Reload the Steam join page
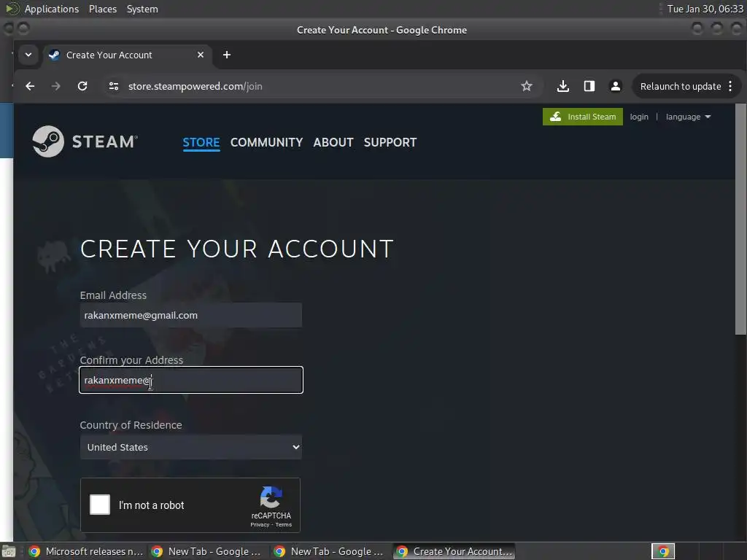 click(x=82, y=86)
